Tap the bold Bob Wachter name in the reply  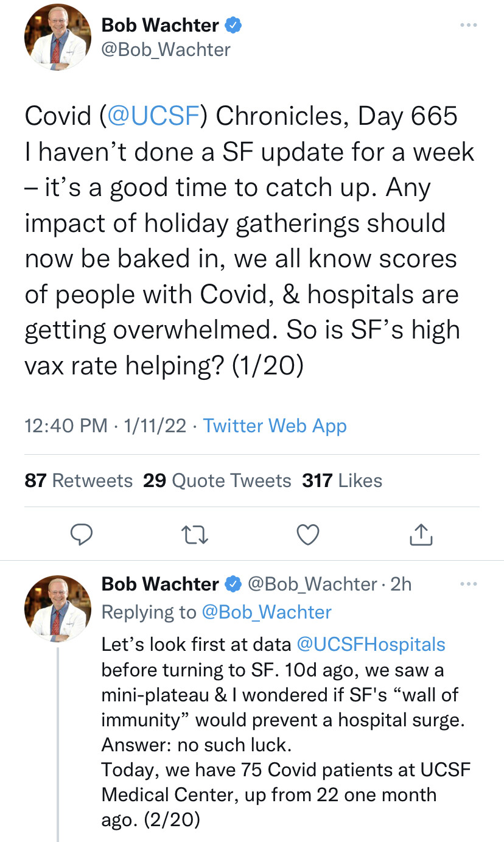coord(160,584)
